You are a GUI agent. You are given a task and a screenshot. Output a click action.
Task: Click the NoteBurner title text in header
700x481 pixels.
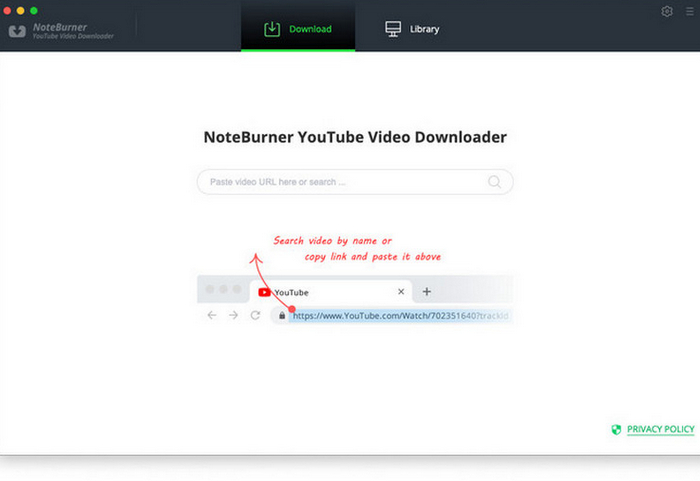[x=60, y=27]
